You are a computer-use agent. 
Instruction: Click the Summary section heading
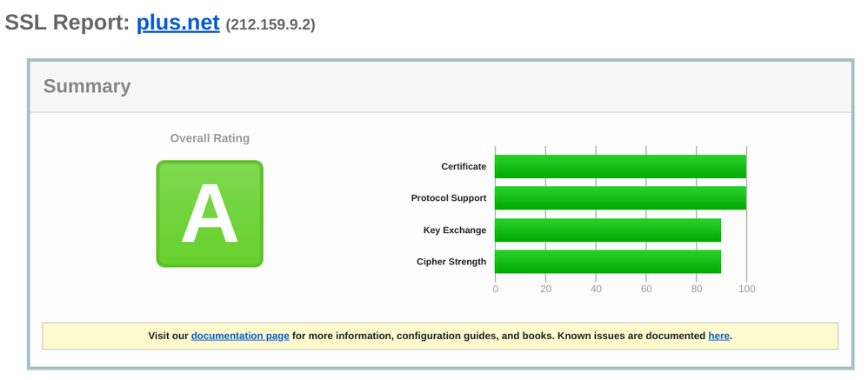coord(87,86)
